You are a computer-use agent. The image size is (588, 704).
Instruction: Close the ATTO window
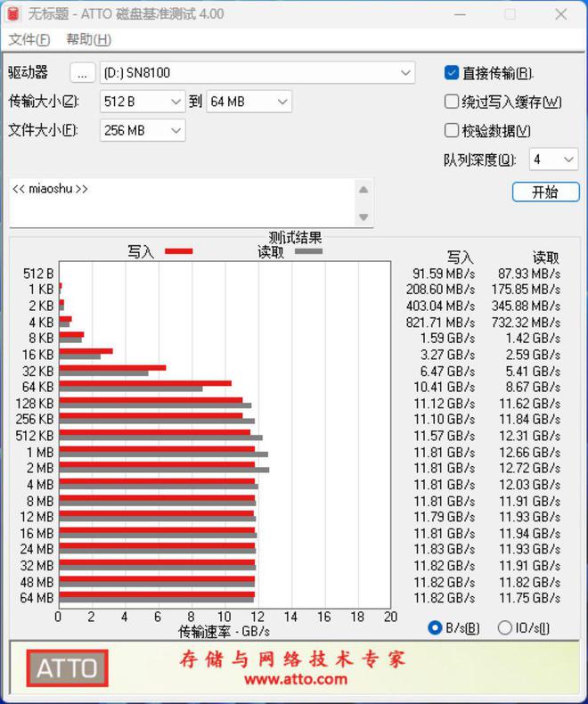560,14
